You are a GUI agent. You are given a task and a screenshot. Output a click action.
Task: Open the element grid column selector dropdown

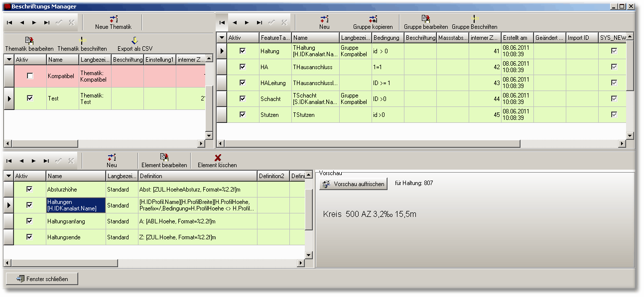point(9,176)
